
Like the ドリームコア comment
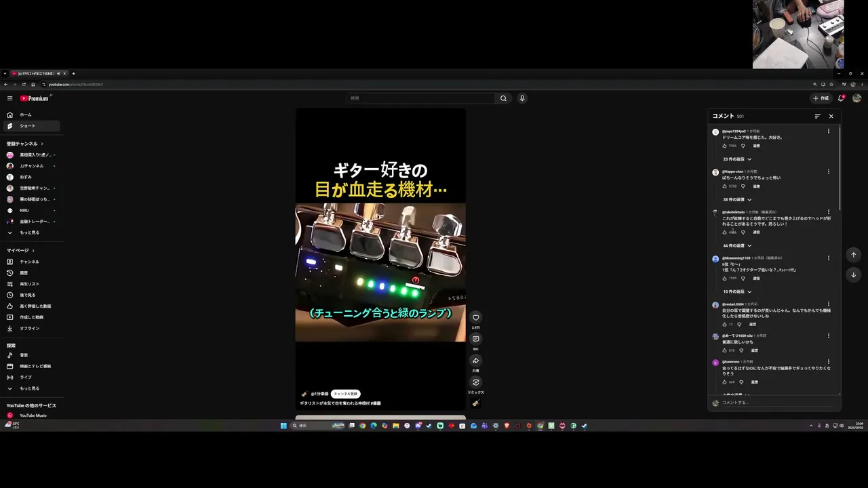pyautogui.click(x=724, y=146)
